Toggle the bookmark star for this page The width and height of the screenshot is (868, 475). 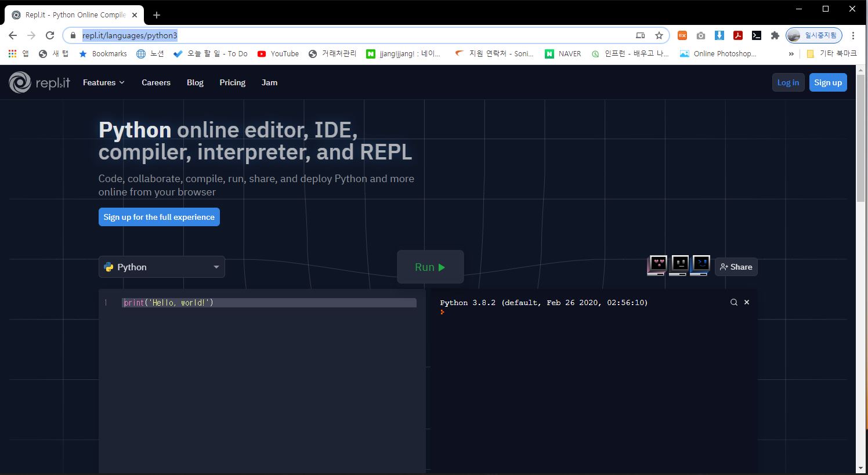659,35
